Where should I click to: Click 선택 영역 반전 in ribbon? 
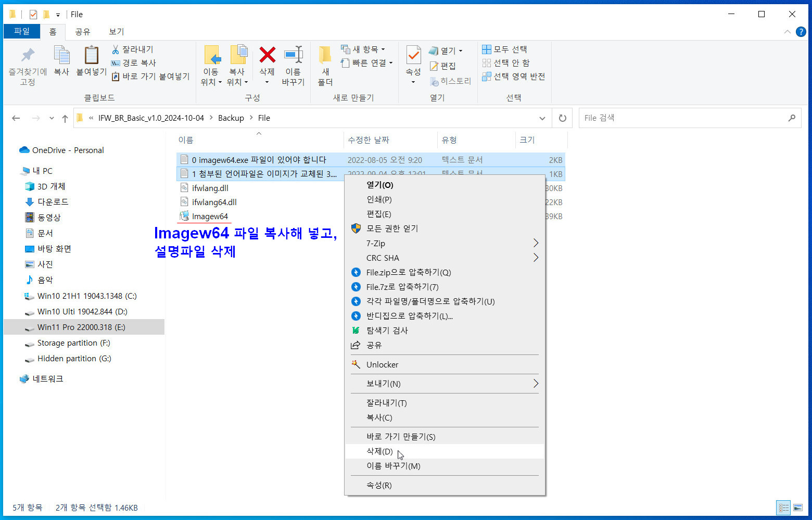(513, 77)
